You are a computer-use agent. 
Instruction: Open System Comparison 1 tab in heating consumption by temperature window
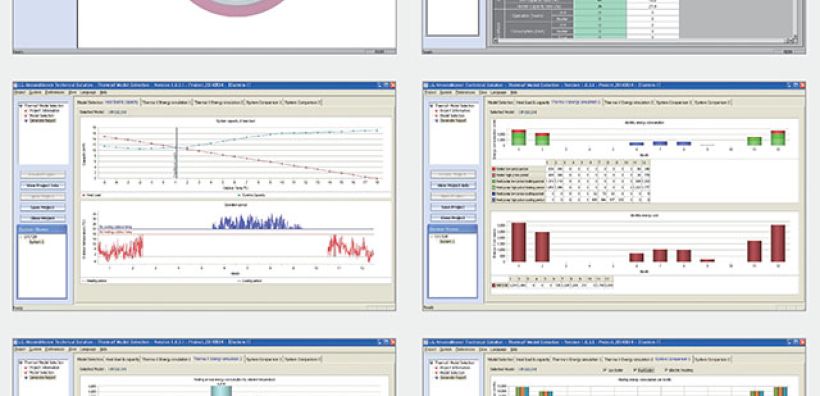click(x=264, y=359)
